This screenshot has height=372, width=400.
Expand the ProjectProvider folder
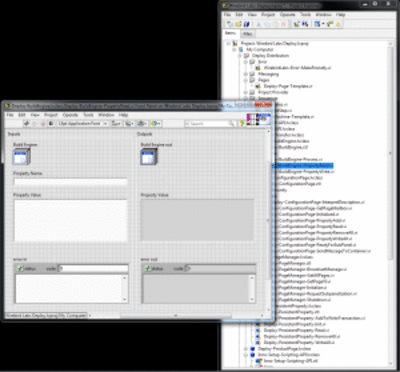click(x=246, y=92)
